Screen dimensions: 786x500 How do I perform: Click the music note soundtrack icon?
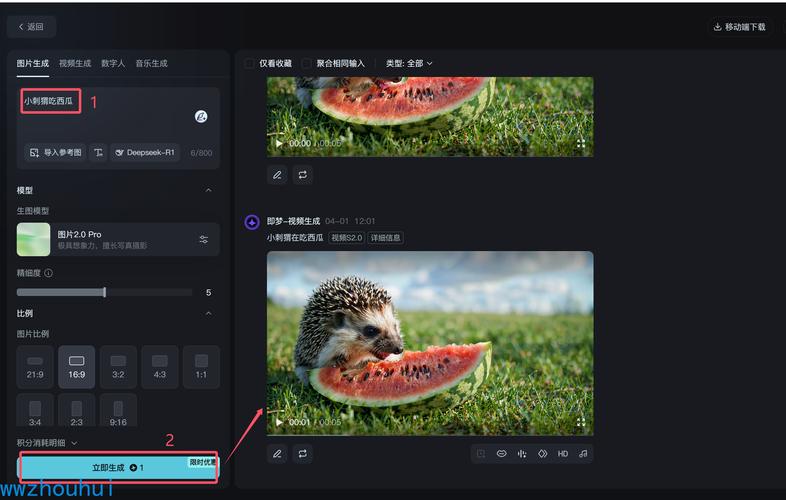click(x=583, y=454)
